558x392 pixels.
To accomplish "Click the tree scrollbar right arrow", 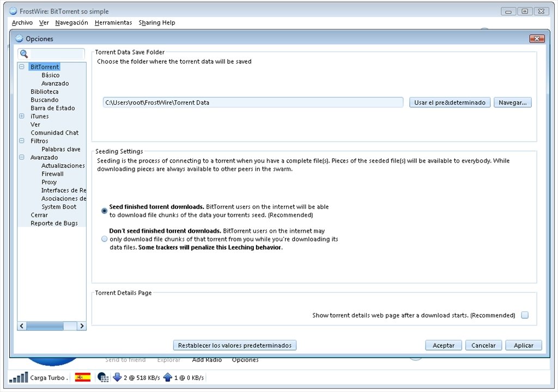I will click(x=82, y=326).
